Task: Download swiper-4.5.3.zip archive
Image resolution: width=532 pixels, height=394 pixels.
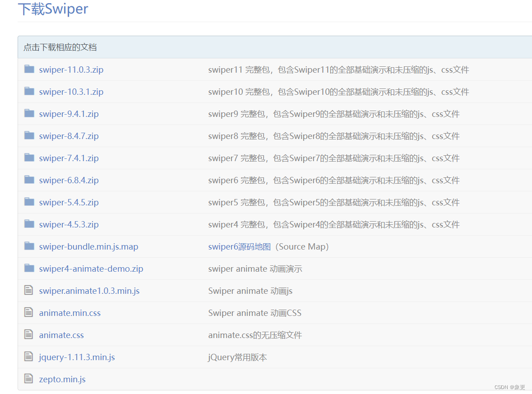Action: tap(69, 224)
